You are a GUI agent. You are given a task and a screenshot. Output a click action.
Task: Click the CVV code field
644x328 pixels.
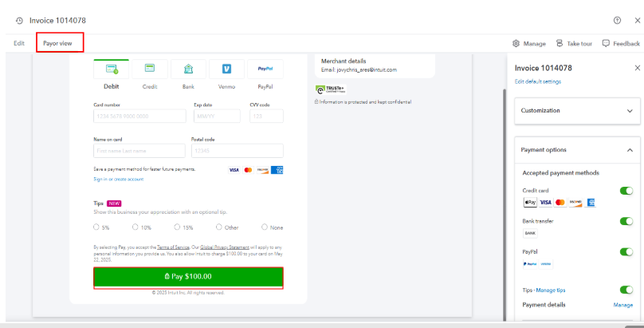[266, 117]
